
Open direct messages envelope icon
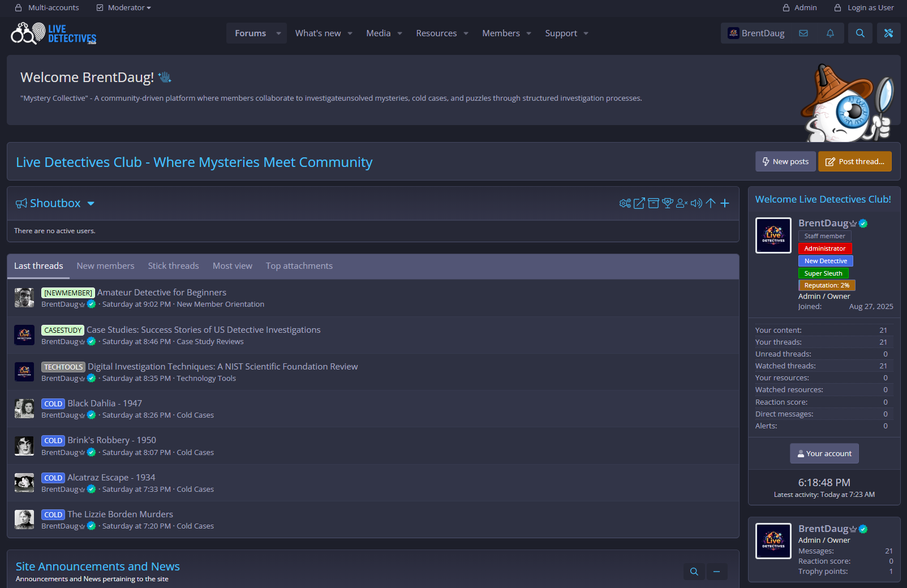[x=803, y=33]
